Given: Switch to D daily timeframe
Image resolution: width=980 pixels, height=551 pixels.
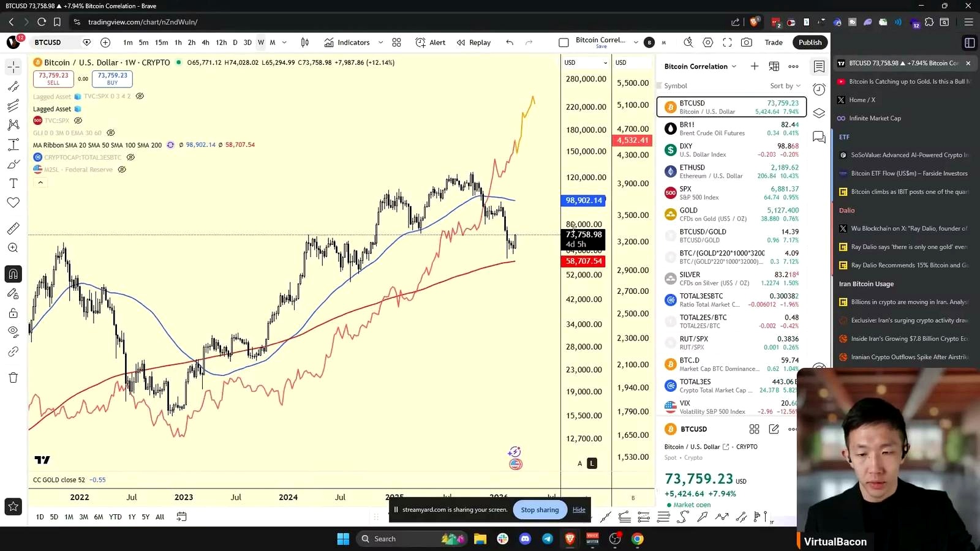Looking at the screenshot, I should pos(235,42).
